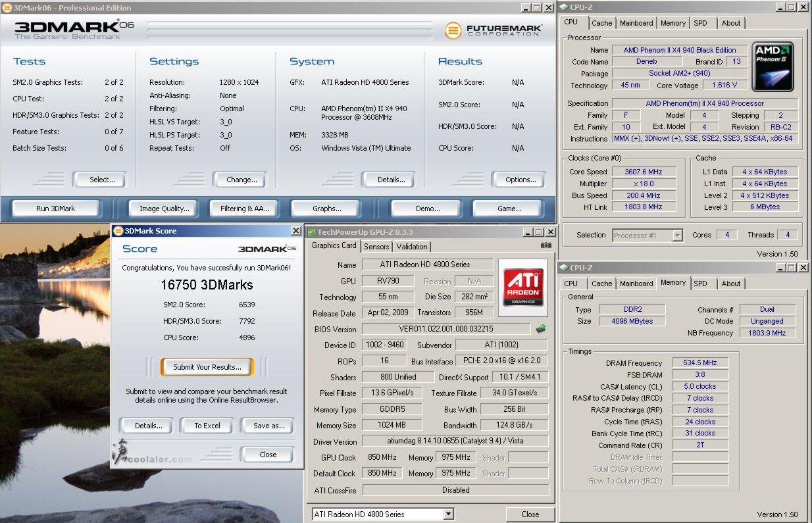Open the Cache tab in upper CPU-Z window
Viewport: 812px width, 523px height.
tap(601, 23)
